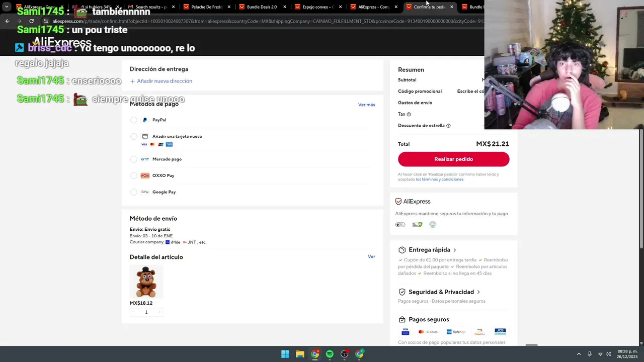
Task: Click the AliExpress shield logo icon
Action: pyautogui.click(x=398, y=202)
